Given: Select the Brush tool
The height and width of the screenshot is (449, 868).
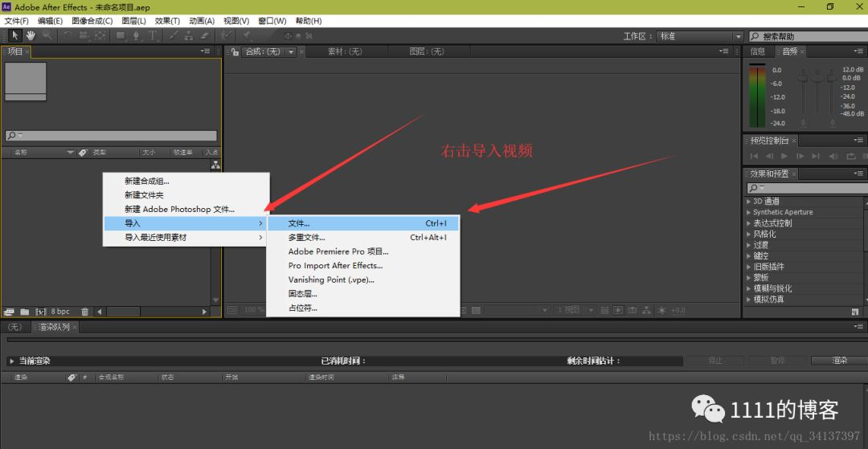Looking at the screenshot, I should coord(173,35).
